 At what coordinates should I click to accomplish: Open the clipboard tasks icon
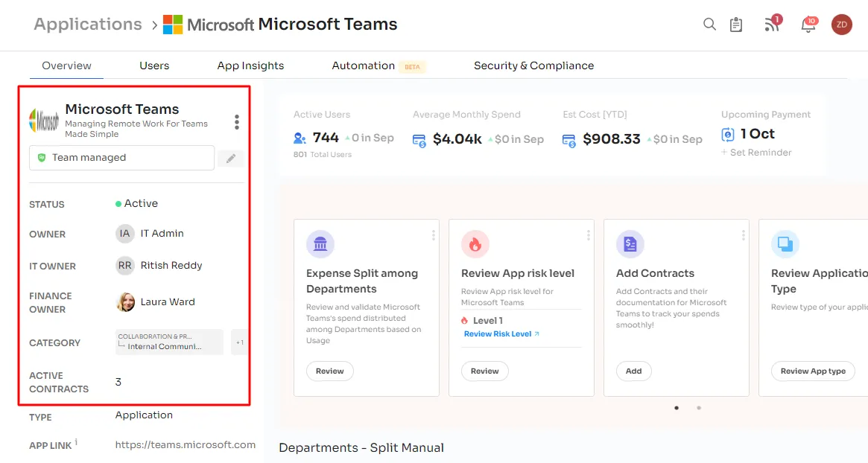(x=735, y=25)
